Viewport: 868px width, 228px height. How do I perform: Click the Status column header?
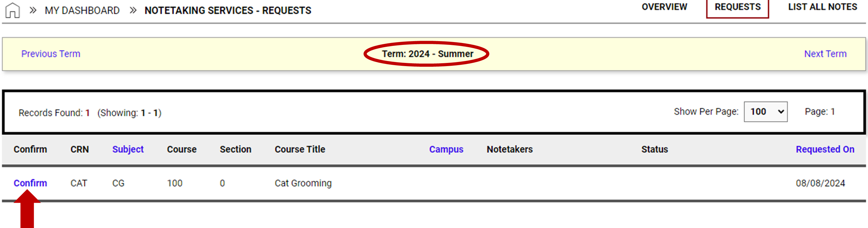(654, 149)
